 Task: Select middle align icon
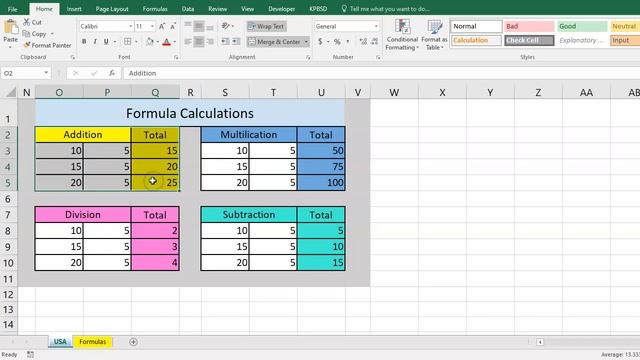pyautogui.click(x=199, y=27)
